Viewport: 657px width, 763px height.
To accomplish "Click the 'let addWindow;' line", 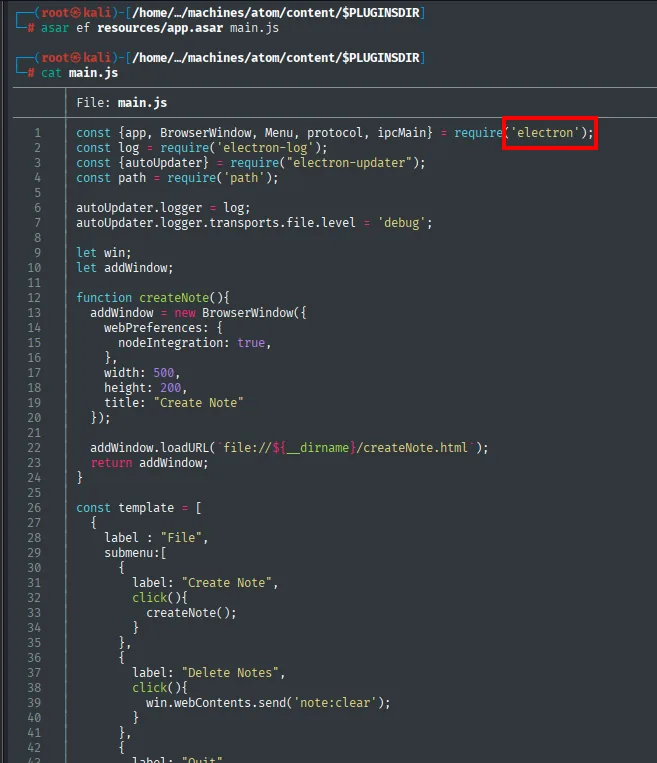I will [x=125, y=268].
